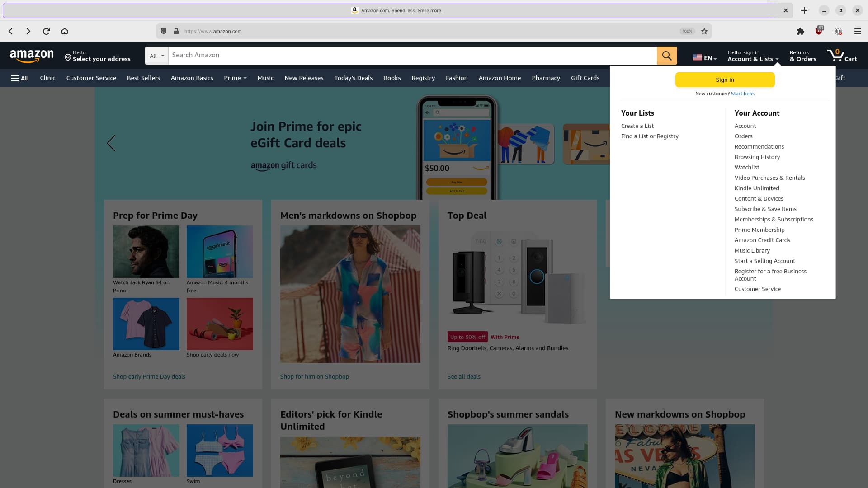The width and height of the screenshot is (868, 488).
Task: Click the 100% zoom indicator in address bar
Action: [687, 31]
